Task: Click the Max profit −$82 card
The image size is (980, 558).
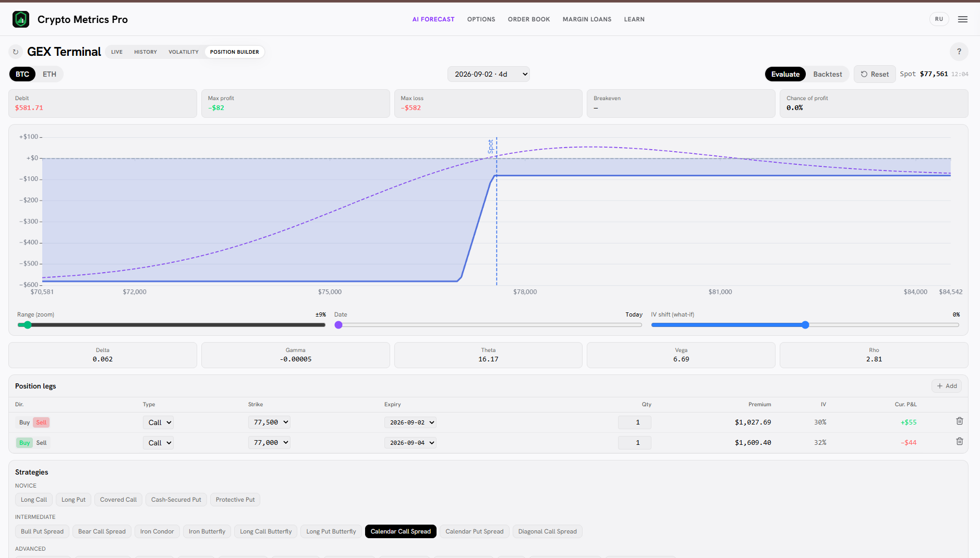Action: [x=296, y=103]
